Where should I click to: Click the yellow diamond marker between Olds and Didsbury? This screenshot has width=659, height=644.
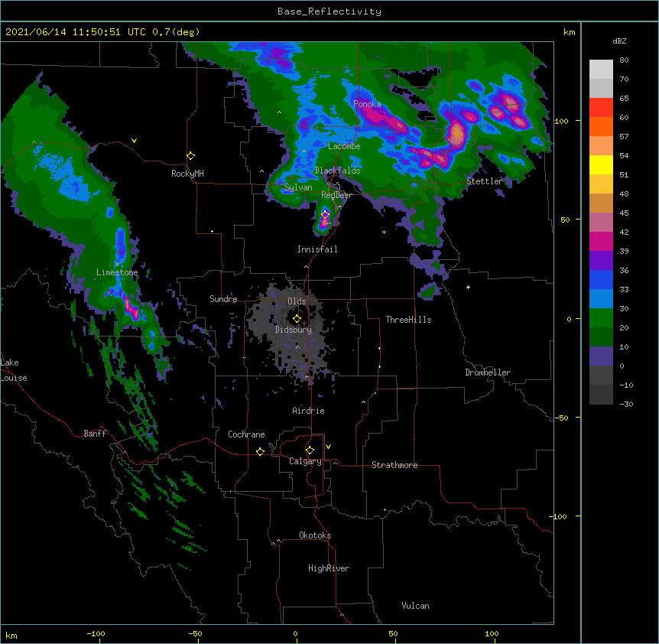point(297,318)
